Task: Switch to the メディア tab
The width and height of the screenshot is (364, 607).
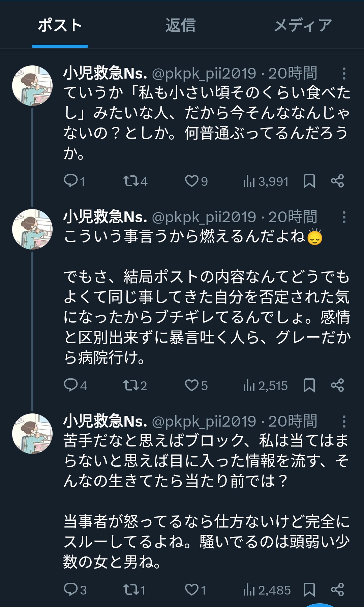Action: [x=303, y=26]
